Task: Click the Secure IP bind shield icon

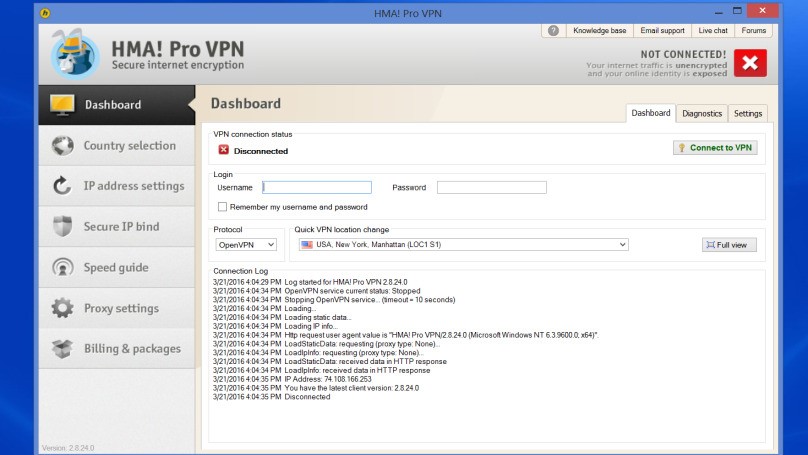Action: tap(62, 227)
